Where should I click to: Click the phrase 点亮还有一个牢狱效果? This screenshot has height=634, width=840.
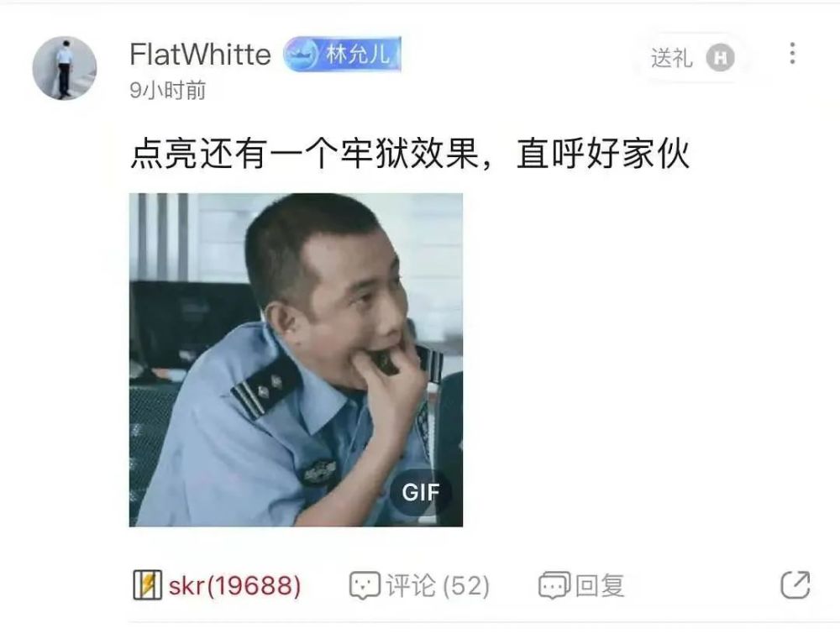pyautogui.click(x=304, y=155)
